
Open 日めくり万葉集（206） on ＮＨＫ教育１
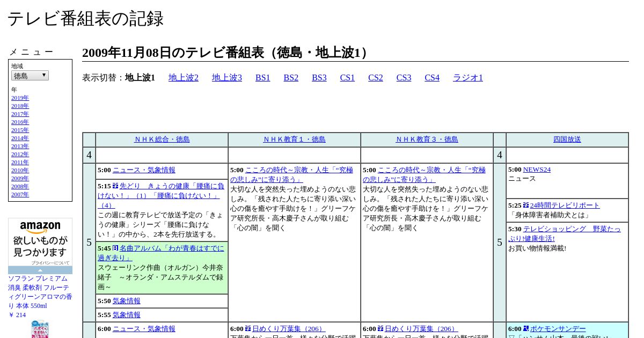pos(289,329)
